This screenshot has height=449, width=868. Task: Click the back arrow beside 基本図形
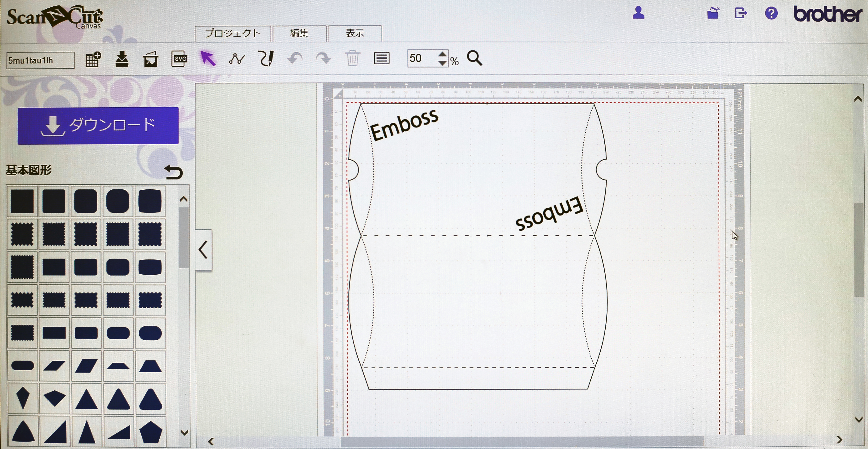pos(174,172)
